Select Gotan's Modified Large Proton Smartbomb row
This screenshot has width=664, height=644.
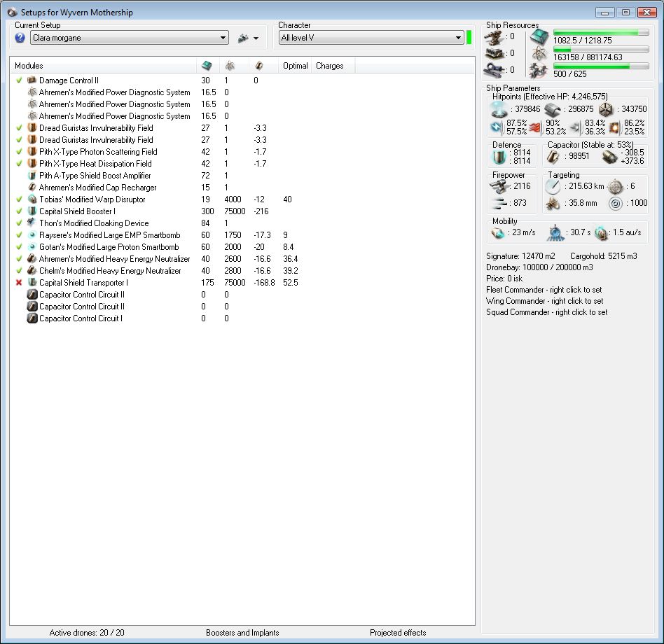242,246
